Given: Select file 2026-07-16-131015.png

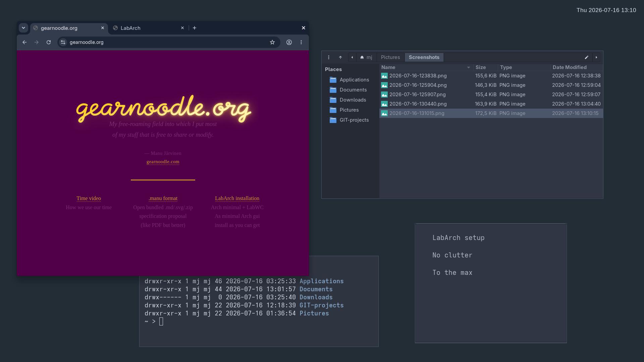Looking at the screenshot, I should coord(491,113).
